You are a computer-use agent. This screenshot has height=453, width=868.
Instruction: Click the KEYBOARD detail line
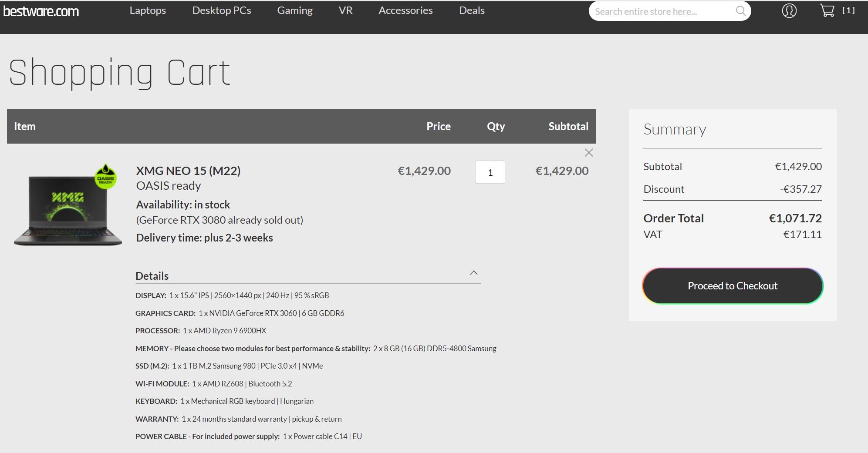pyautogui.click(x=224, y=401)
